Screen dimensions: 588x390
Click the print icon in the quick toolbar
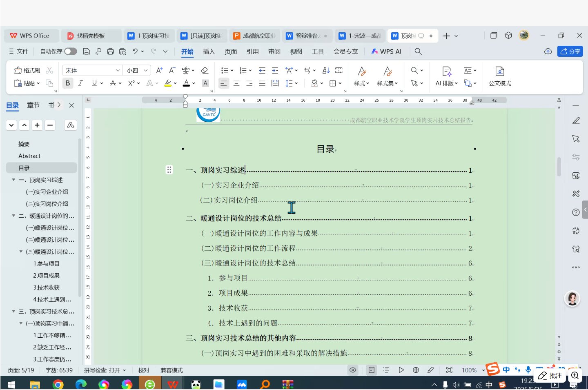[110, 51]
